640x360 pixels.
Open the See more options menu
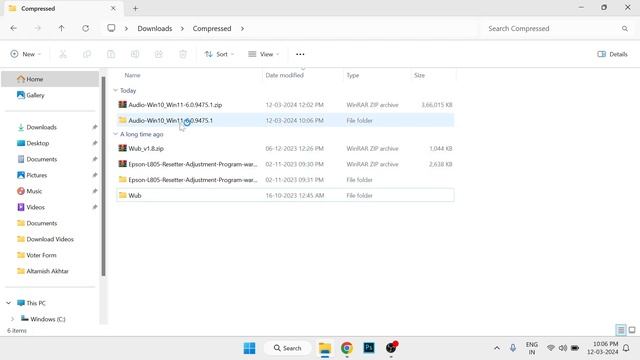(x=300, y=54)
